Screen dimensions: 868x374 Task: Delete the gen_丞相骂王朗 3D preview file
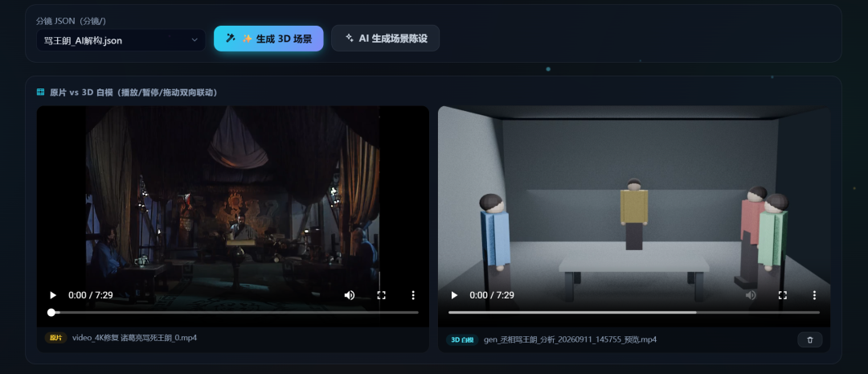point(810,339)
